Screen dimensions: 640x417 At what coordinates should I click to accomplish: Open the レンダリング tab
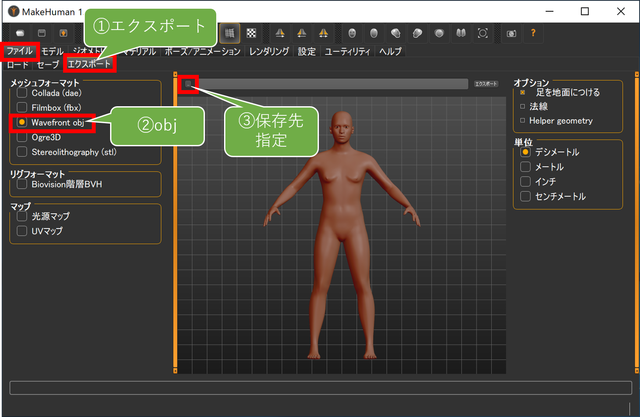(269, 51)
